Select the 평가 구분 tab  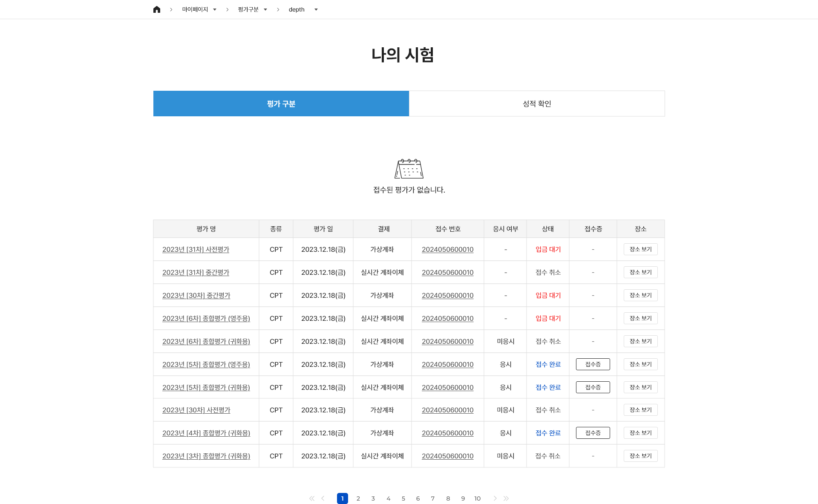point(281,104)
